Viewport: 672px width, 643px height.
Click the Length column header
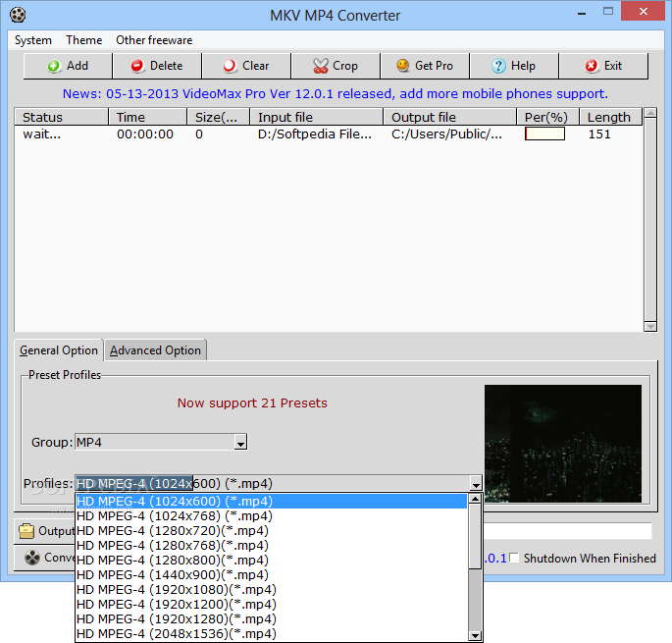[x=611, y=117]
